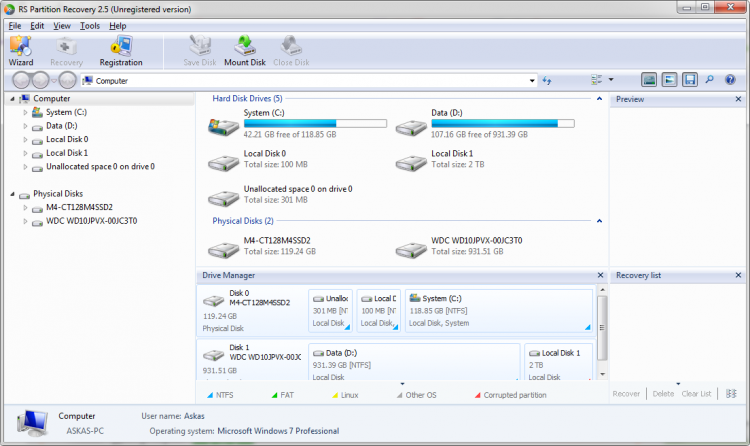Viewport: 750px width, 446px height.
Task: Select WDC WD10JPVX physical disk icon in main pane
Action: 411,250
